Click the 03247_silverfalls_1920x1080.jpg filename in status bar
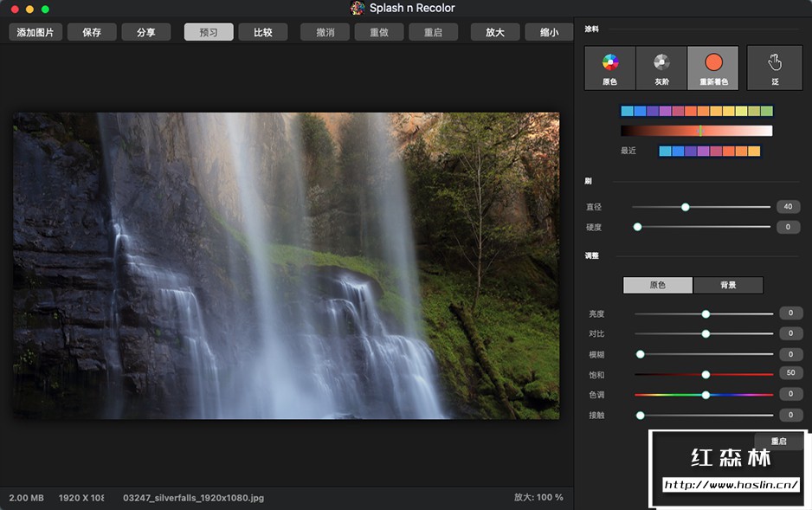 click(x=193, y=498)
